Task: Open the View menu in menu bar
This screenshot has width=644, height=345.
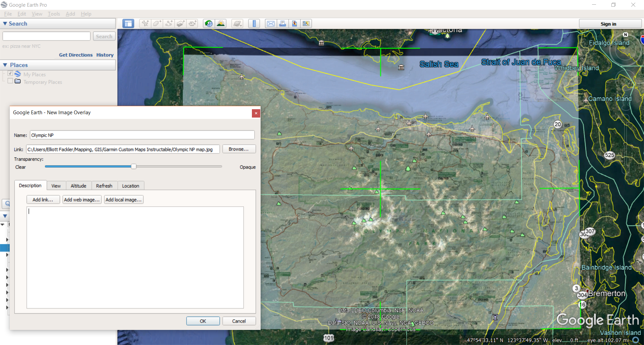Action: coord(37,14)
